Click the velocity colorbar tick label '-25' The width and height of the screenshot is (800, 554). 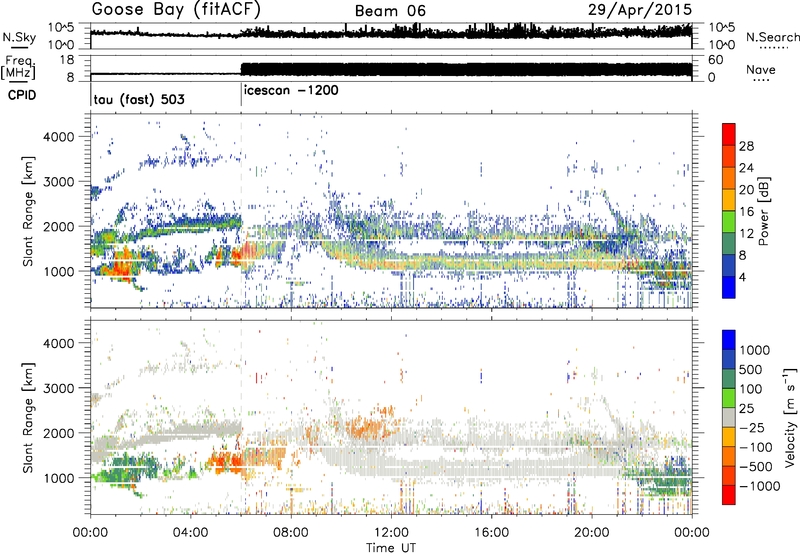[753, 427]
